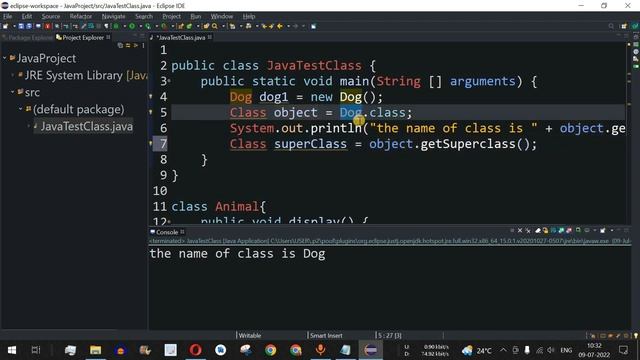Screen dimensions: 640x360
Task: Click Remove All Terminated Launches in Console
Action: (x=528, y=231)
